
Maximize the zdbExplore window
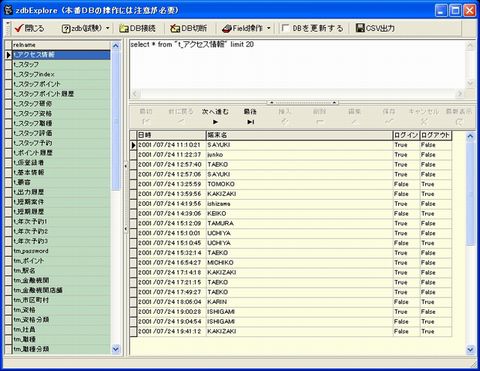coord(455,10)
